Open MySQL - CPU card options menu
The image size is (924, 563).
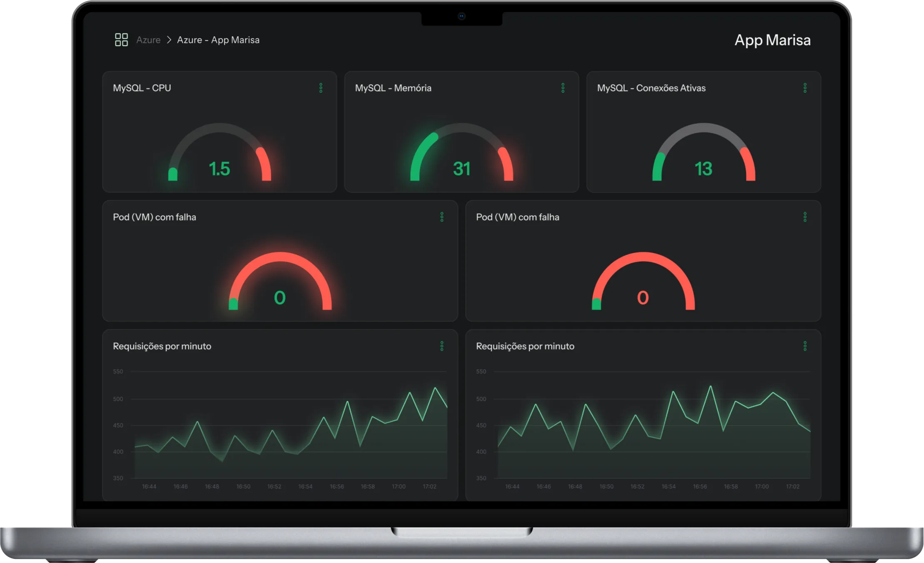pyautogui.click(x=321, y=88)
